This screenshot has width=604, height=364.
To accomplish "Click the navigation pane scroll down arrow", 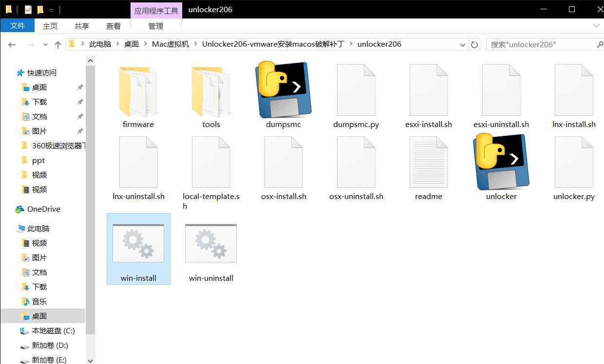I will 90,360.
